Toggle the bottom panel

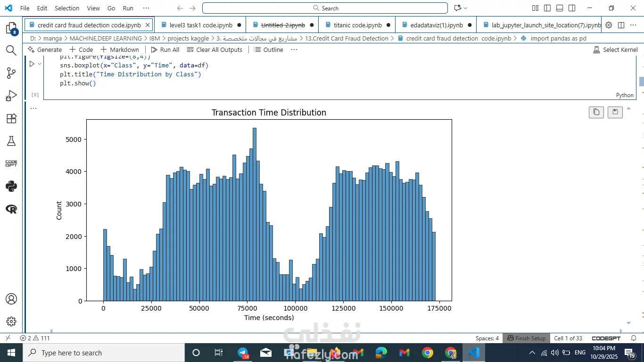(560, 8)
